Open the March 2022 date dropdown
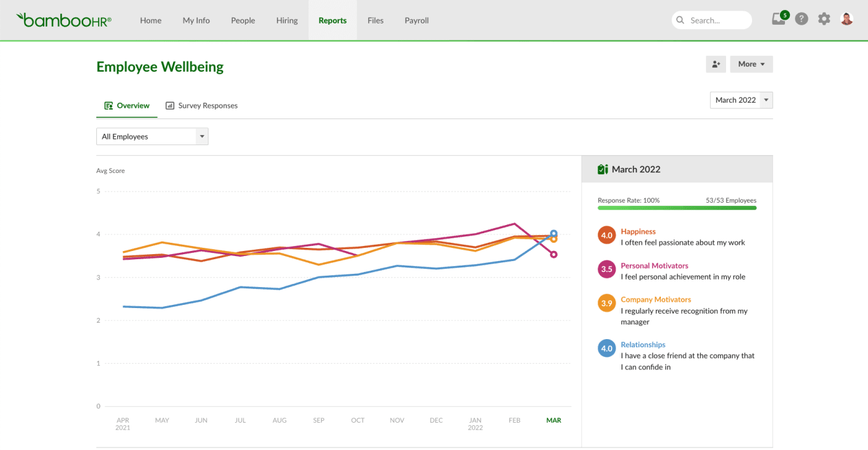This screenshot has width=868, height=450. click(741, 100)
